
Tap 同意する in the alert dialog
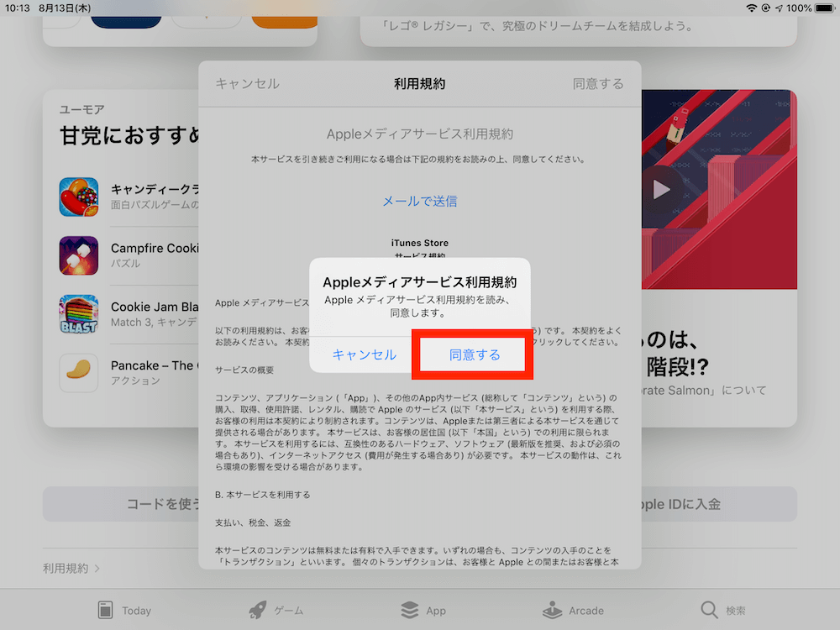tap(474, 354)
